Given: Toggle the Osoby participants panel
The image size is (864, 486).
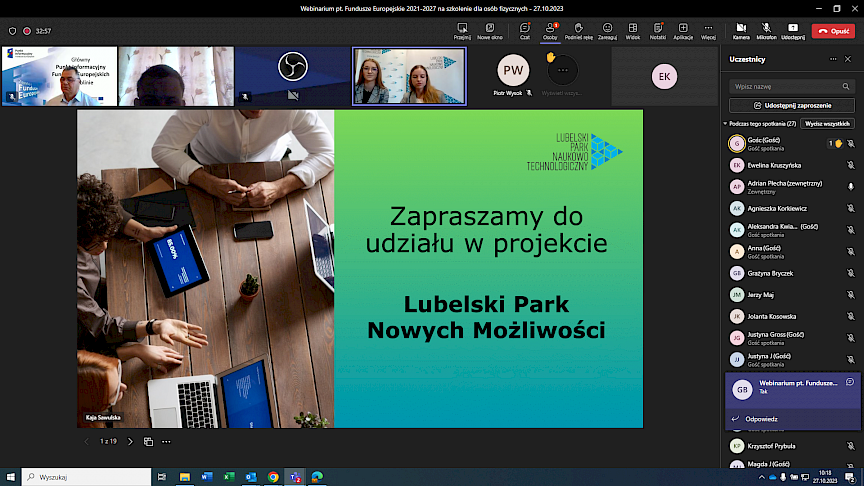Looking at the screenshot, I should (x=550, y=31).
